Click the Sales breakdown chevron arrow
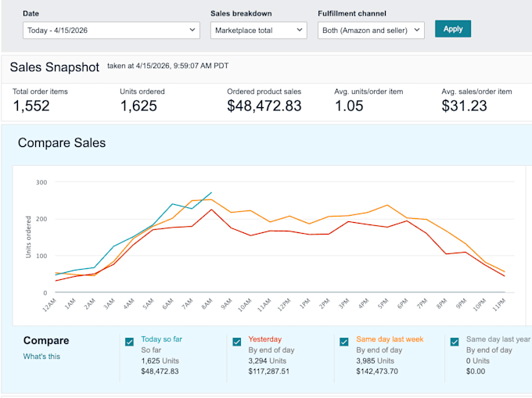532x398 pixels. 300,30
